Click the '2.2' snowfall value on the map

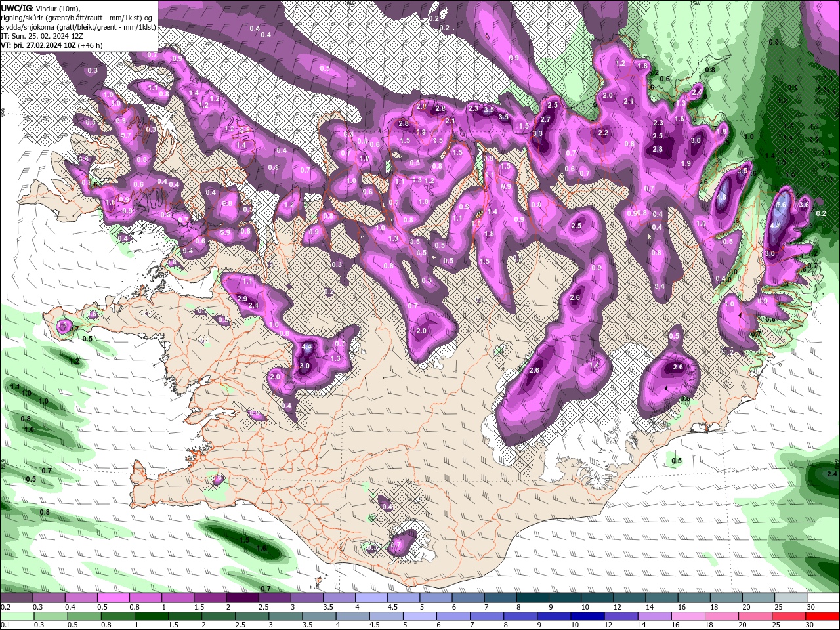pos(603,133)
